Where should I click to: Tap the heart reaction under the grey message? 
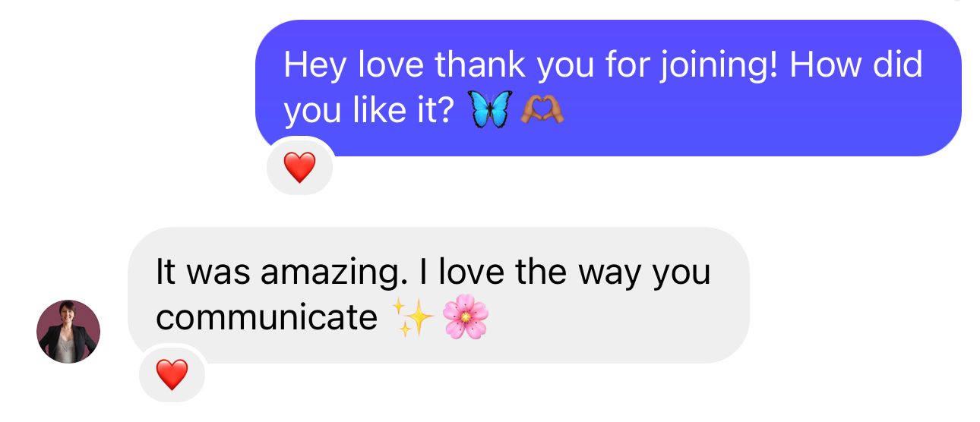(x=172, y=374)
